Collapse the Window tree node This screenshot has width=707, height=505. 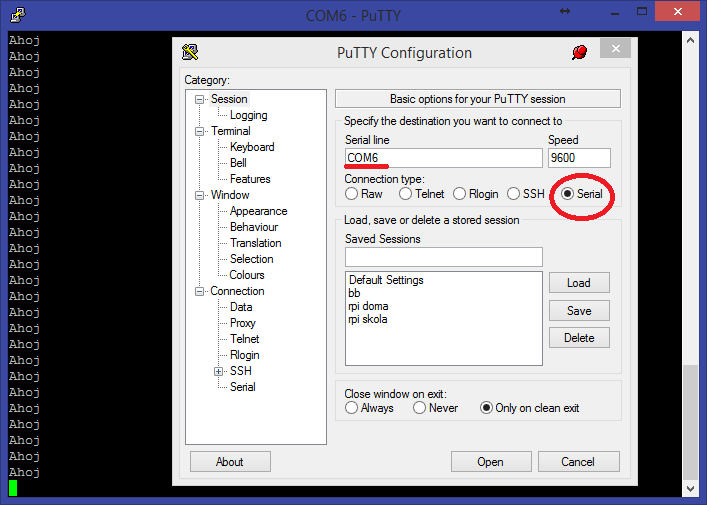(199, 196)
